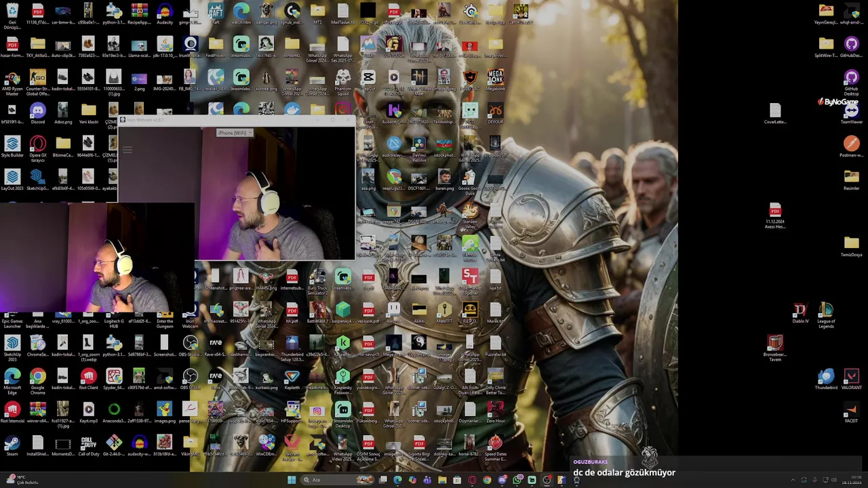Click the Ara taskbar search field
The image size is (868, 488).
coord(338,480)
